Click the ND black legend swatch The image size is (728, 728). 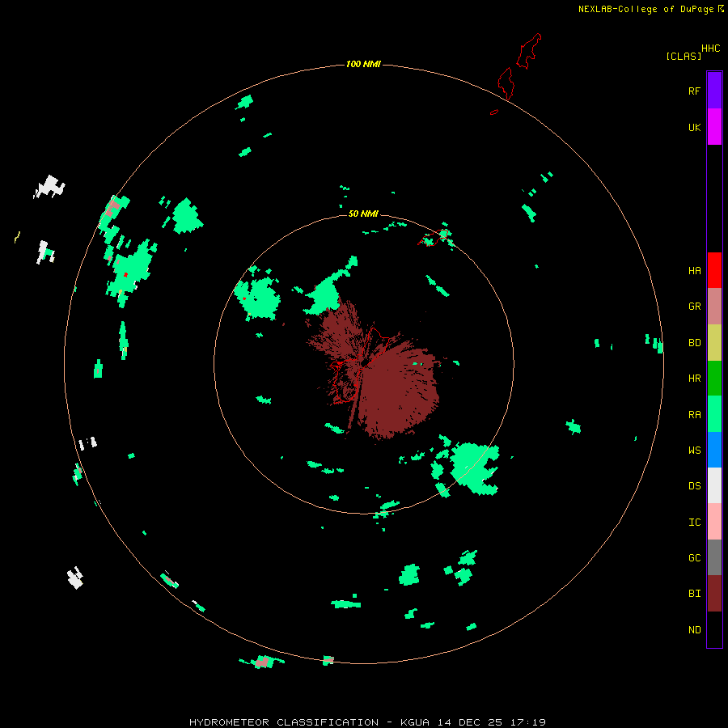click(714, 629)
